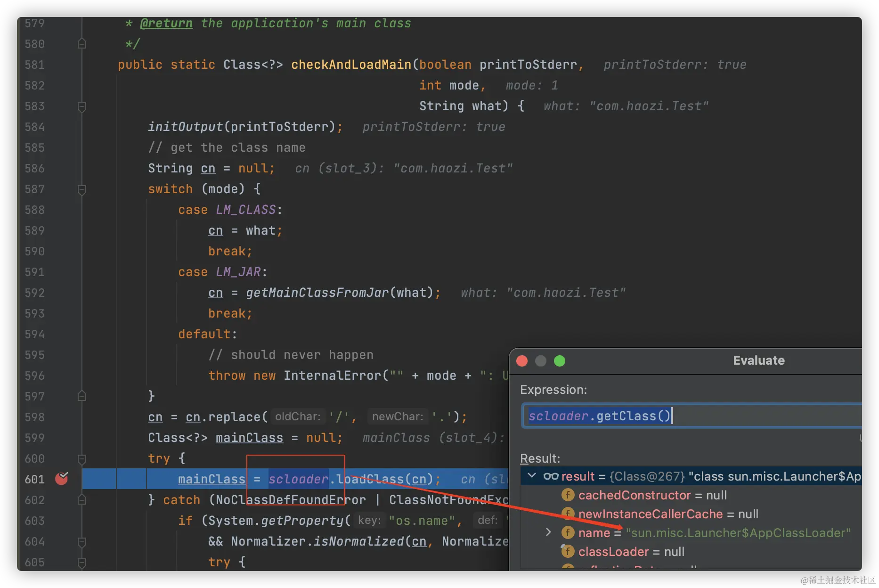Viewport: 879px width, 588px height.
Task: Collapse the Javadoc comment ending at line 580
Action: pos(81,44)
